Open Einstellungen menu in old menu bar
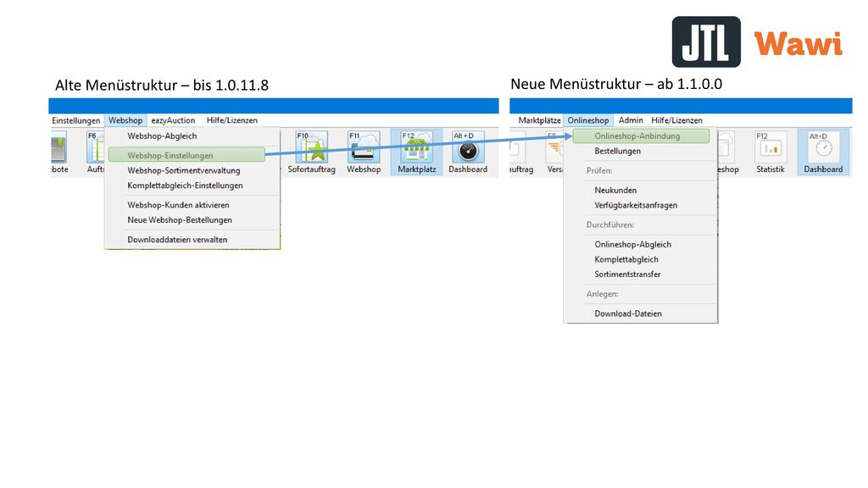The image size is (868, 488). [x=75, y=120]
